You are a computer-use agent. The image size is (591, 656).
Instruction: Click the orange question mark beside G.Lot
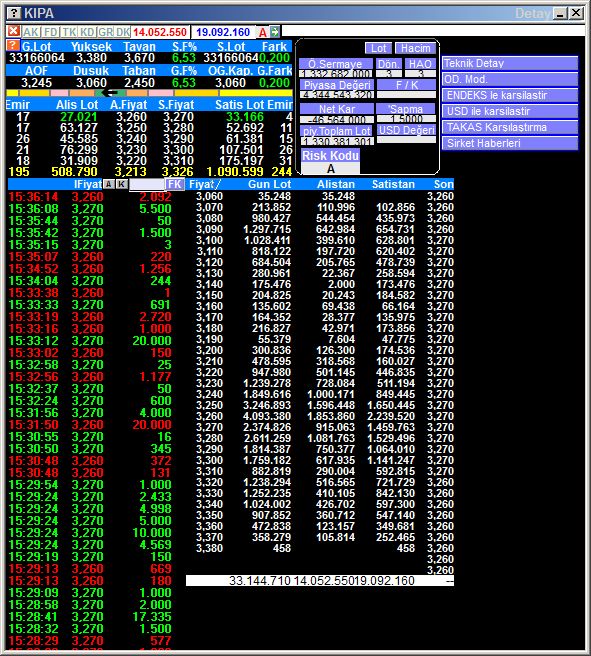pos(13,45)
